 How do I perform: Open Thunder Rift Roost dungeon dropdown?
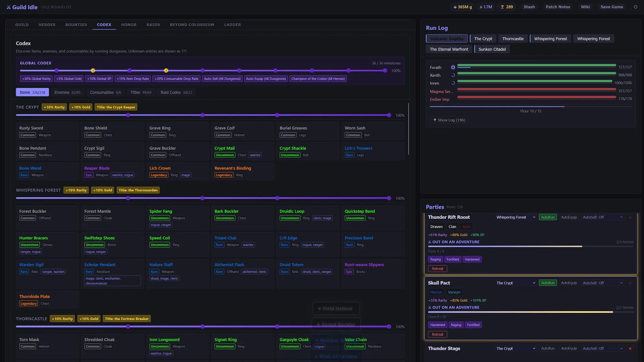(516, 217)
